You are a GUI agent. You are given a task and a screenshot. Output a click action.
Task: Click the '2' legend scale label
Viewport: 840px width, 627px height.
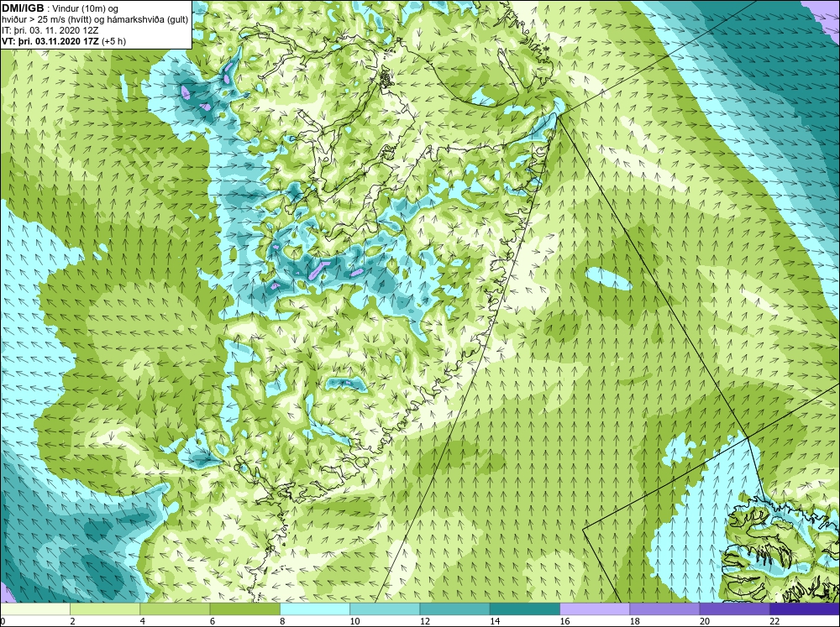pyautogui.click(x=72, y=621)
